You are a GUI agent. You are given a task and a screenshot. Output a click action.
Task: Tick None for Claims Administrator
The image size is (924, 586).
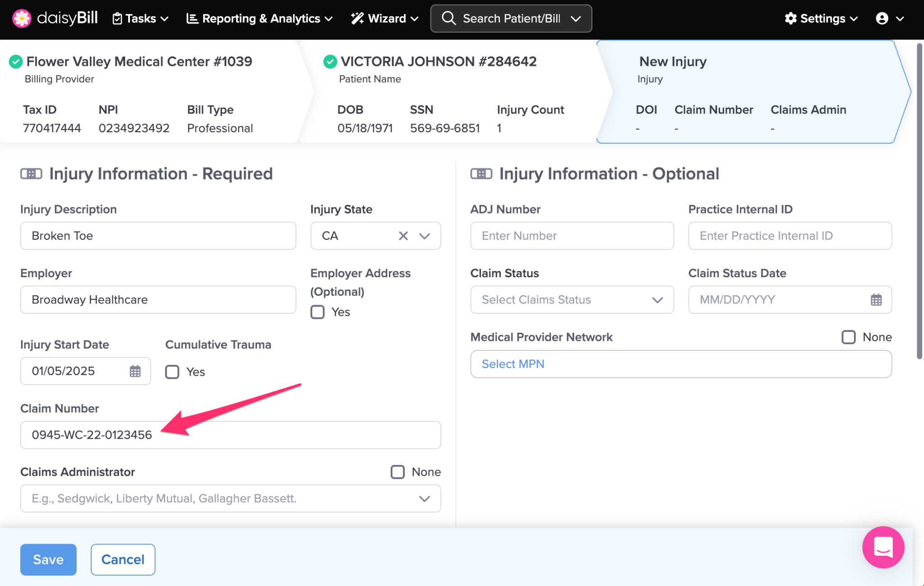click(397, 472)
